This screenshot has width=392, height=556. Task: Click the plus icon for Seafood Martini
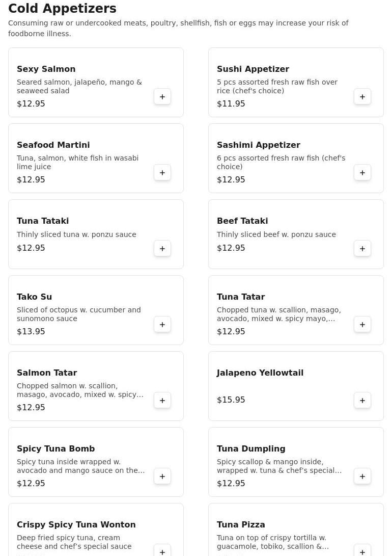(162, 173)
